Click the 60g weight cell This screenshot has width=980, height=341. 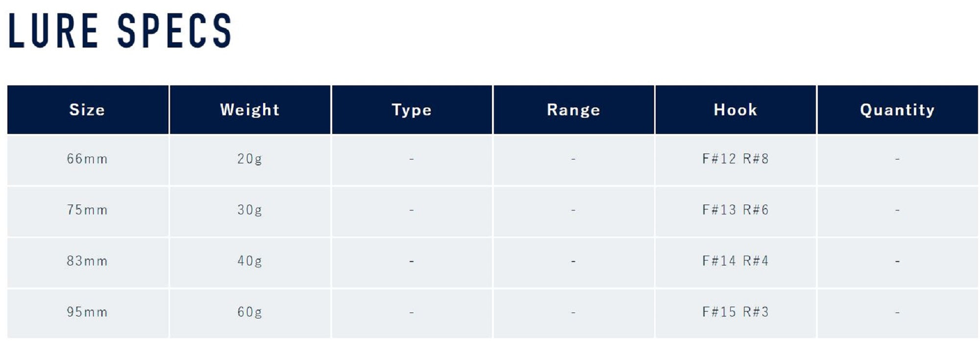pos(249,312)
